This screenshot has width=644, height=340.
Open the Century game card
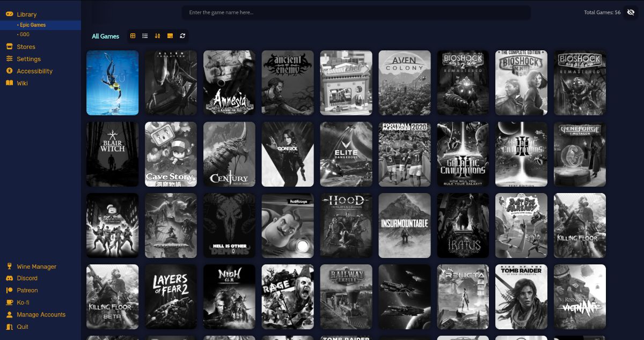point(229,154)
